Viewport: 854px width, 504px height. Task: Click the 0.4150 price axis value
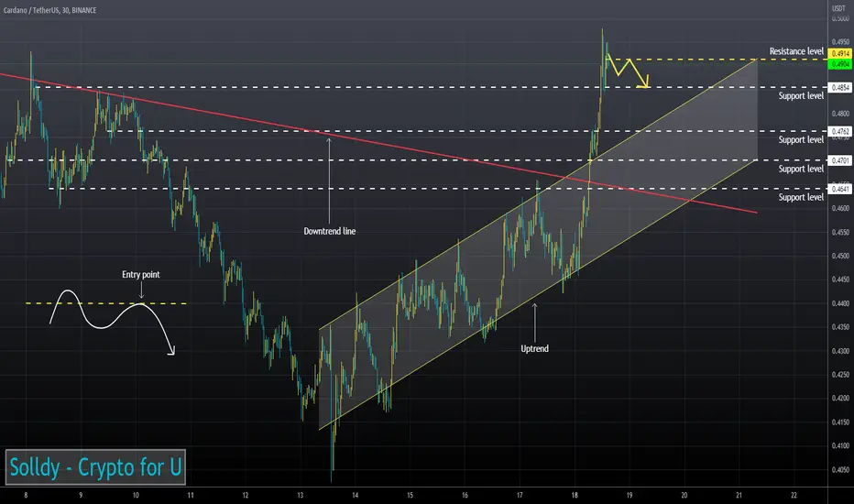(x=840, y=422)
